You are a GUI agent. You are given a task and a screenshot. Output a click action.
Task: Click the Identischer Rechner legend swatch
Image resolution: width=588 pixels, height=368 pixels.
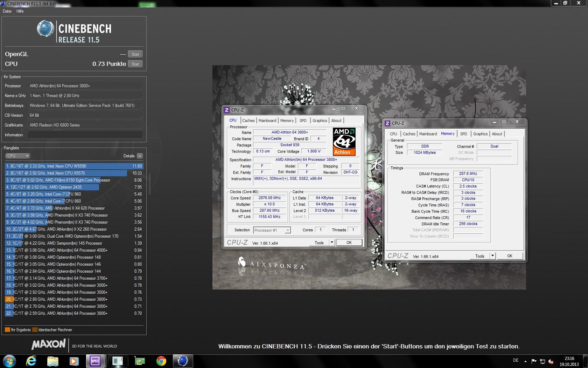click(35, 330)
